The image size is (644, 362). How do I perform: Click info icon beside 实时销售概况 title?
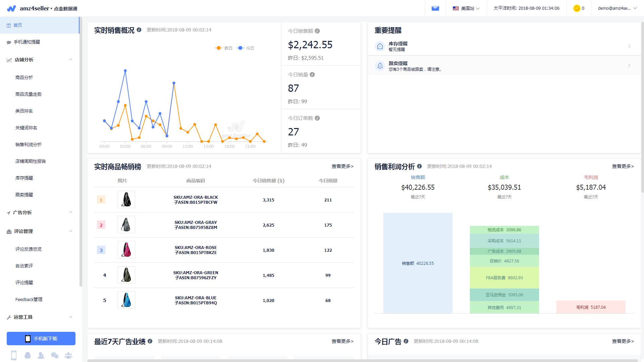coord(139,30)
